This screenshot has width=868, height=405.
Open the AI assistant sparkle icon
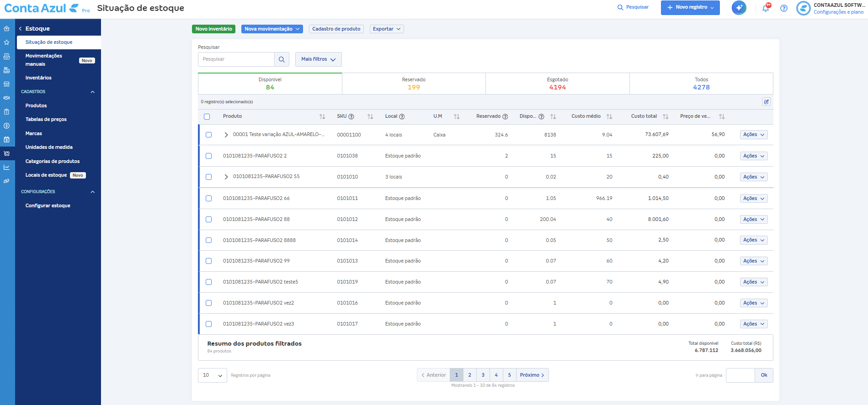point(739,8)
